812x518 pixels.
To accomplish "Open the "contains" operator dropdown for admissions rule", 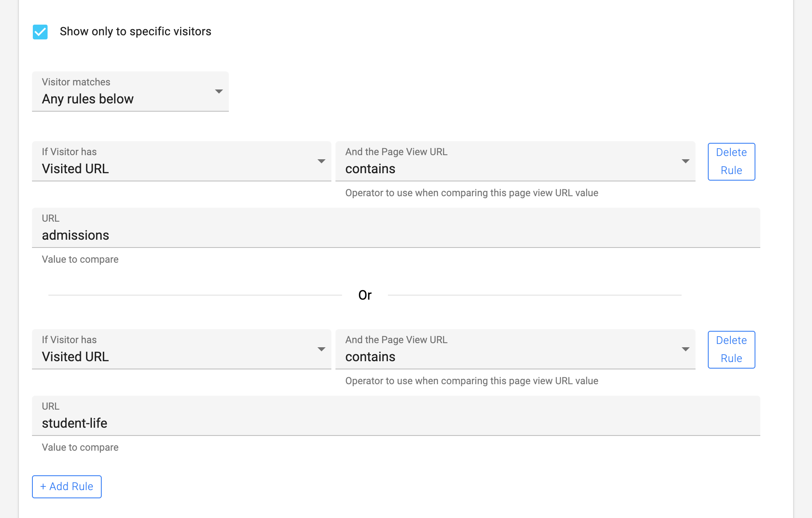I will coord(515,161).
